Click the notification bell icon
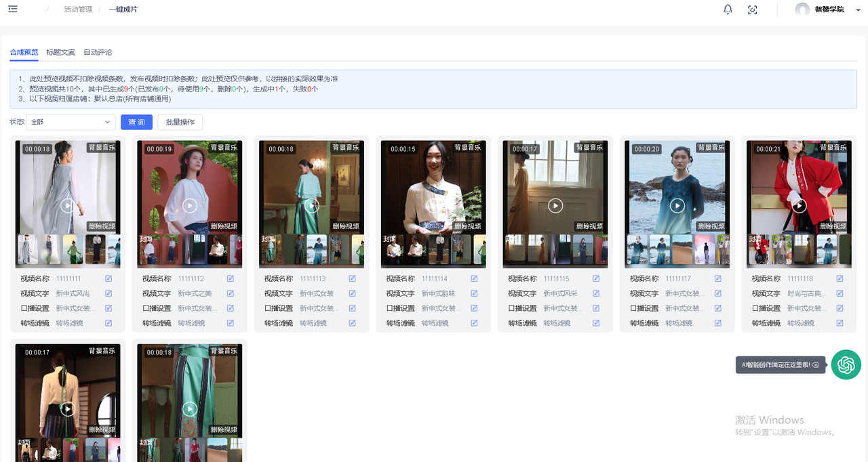The height and width of the screenshot is (462, 868). point(728,9)
